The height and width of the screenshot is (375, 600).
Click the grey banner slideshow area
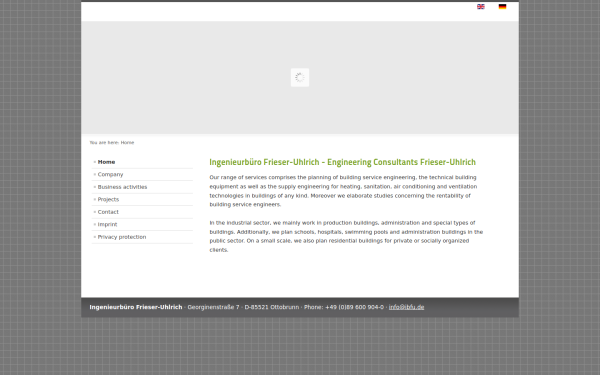coord(300,78)
